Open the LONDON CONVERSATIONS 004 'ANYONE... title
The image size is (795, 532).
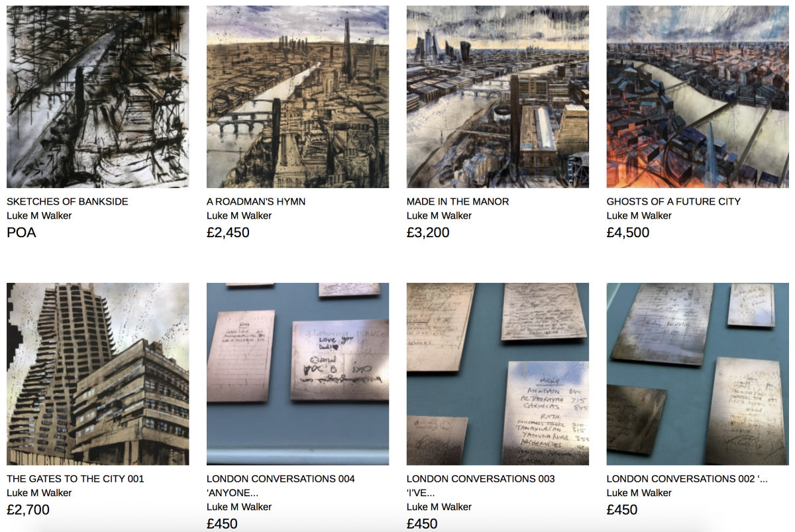pyautogui.click(x=281, y=486)
